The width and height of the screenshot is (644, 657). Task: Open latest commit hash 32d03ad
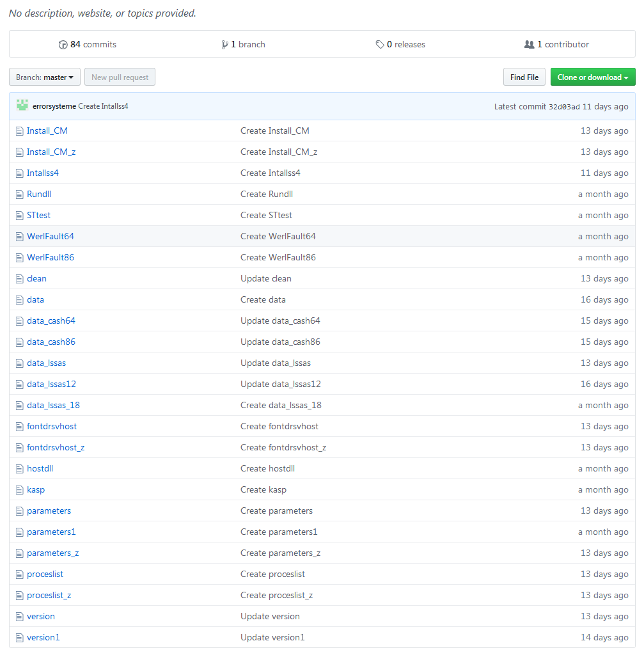(x=564, y=107)
